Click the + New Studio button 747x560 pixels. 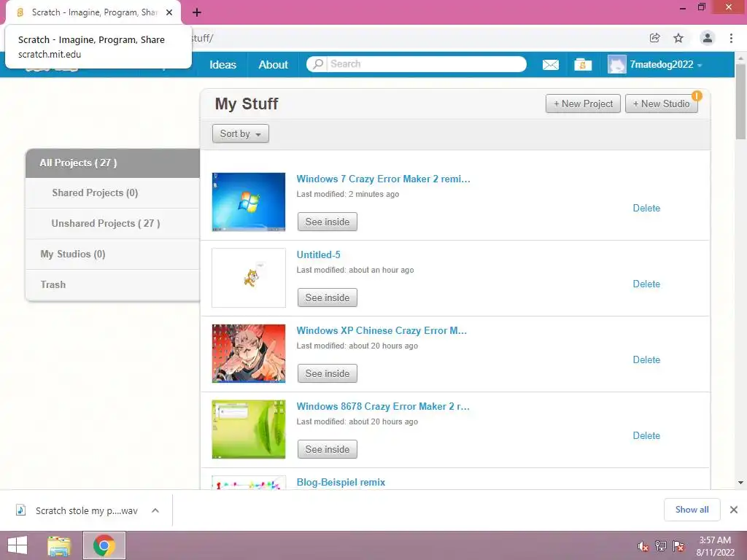click(661, 104)
